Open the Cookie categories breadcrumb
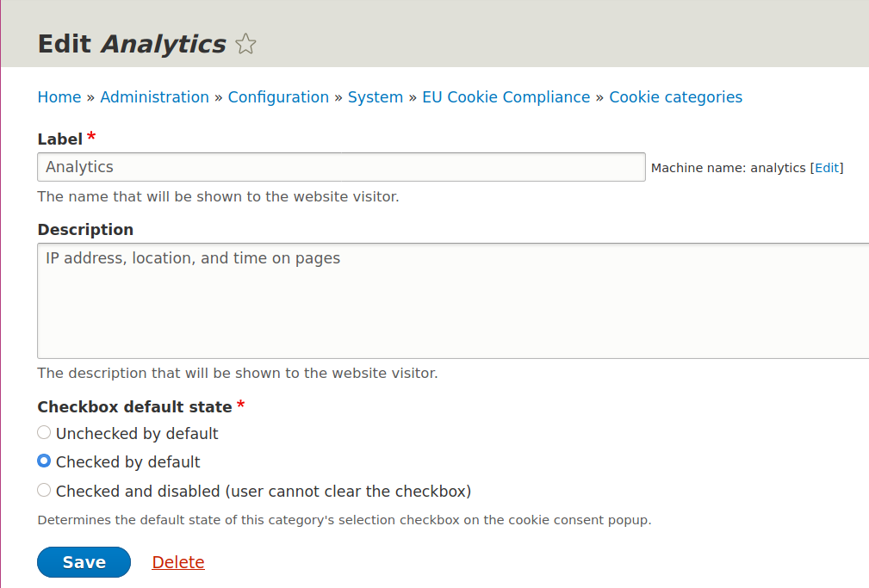This screenshot has width=869, height=588. pos(675,97)
